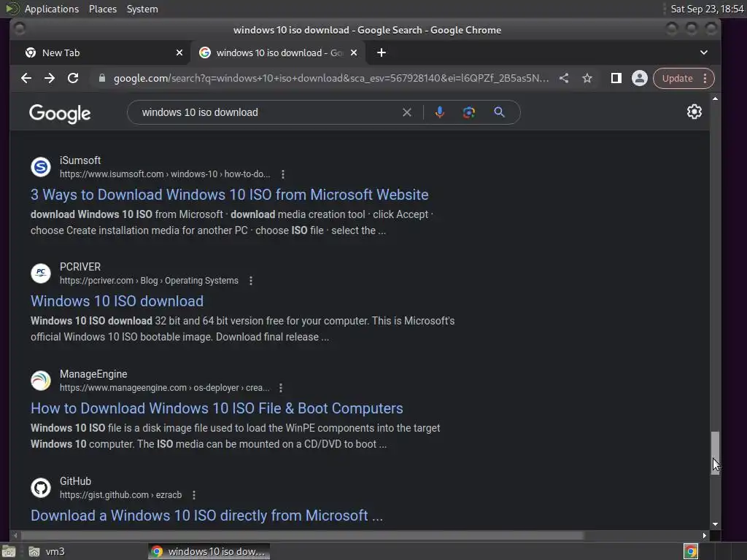Close the windows 10 iso download tab
The height and width of the screenshot is (560, 747).
pos(354,52)
